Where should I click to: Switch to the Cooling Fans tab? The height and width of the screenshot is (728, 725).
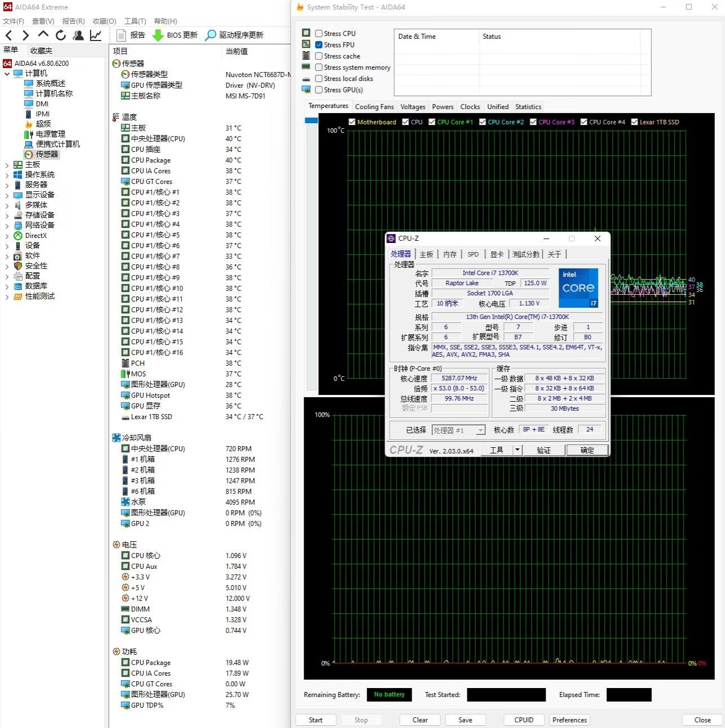374,107
